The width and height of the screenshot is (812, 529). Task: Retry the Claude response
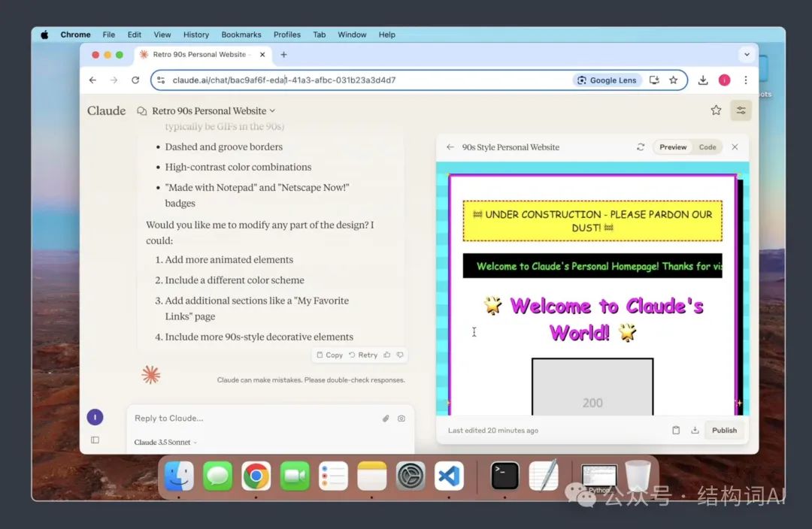coord(363,355)
